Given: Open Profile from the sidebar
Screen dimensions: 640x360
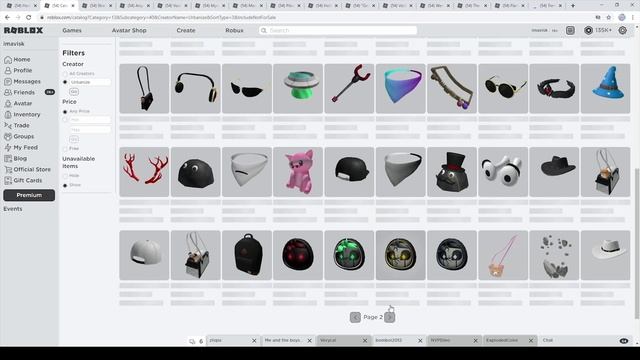Looking at the screenshot, I should click(18, 71).
